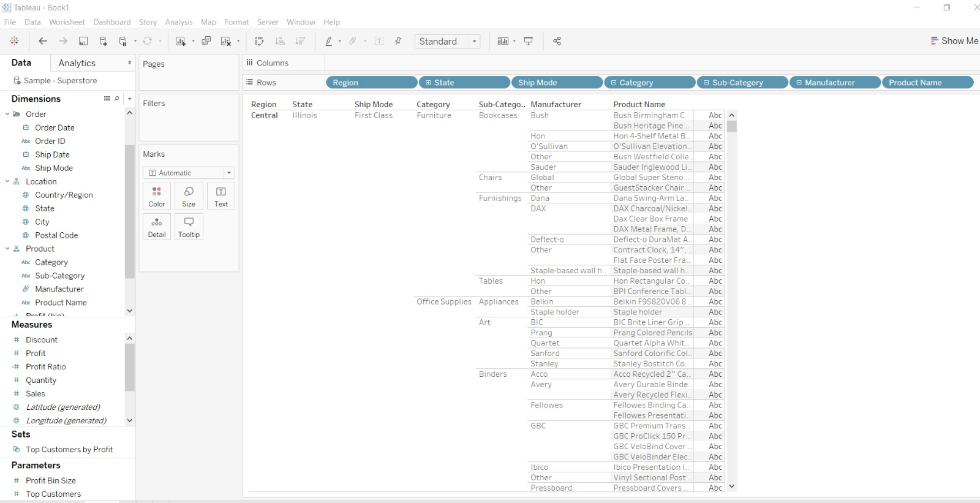Swap rows and columns icon
The height and width of the screenshot is (503, 980).
click(259, 41)
